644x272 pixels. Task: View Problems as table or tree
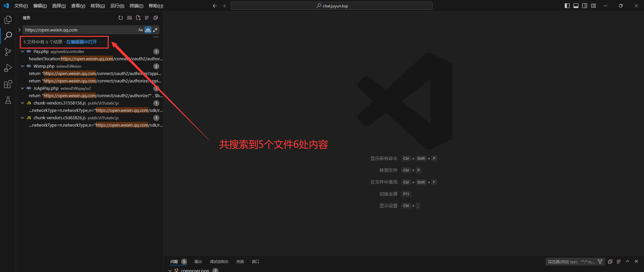coord(619,262)
